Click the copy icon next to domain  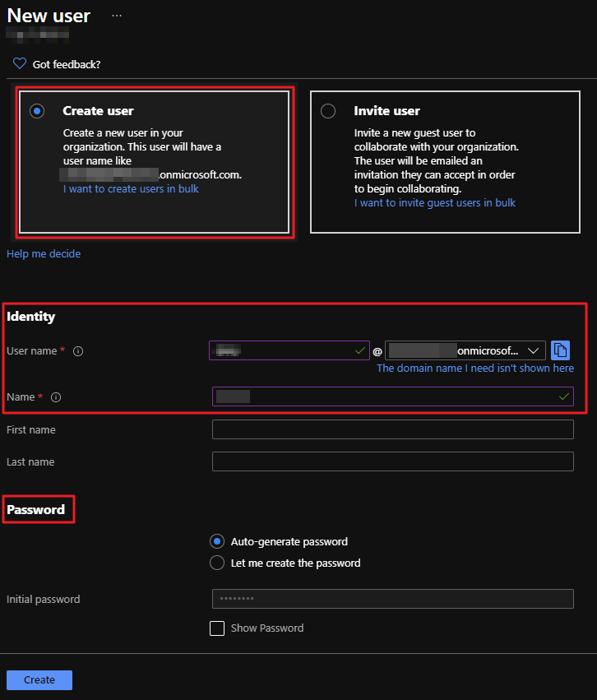pyautogui.click(x=560, y=350)
